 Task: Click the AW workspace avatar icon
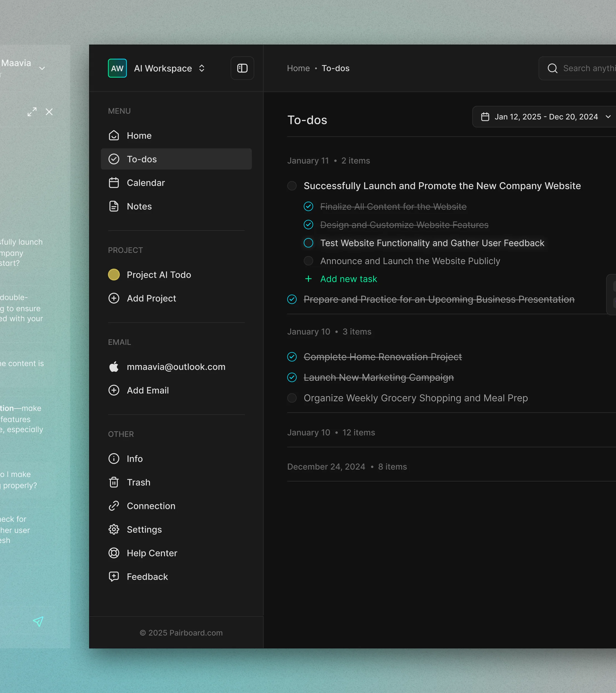tap(117, 68)
